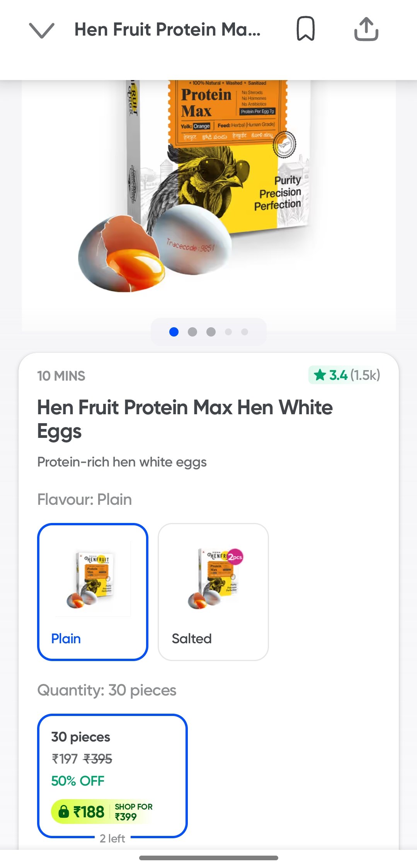The height and width of the screenshot is (868, 417).
Task: Select the Salted flavour option
Action: point(213,592)
